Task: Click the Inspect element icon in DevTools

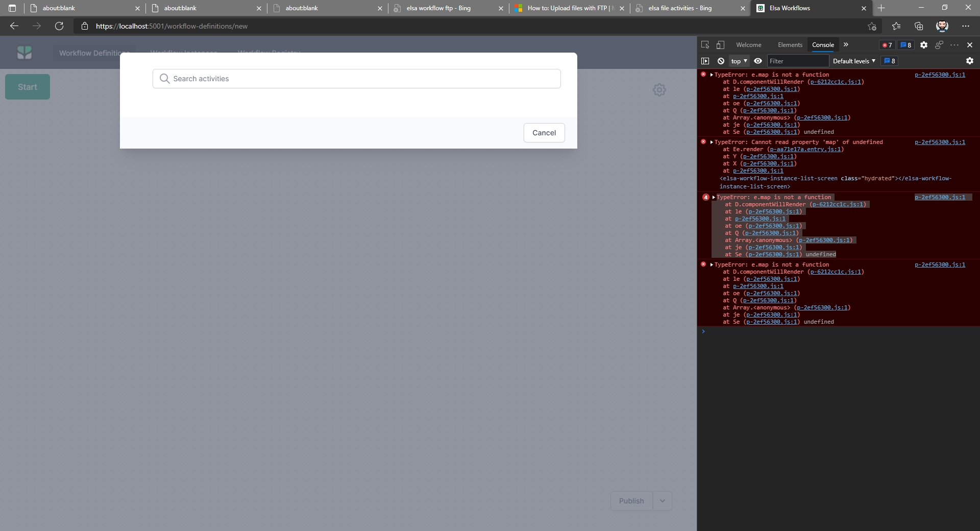Action: click(x=705, y=45)
